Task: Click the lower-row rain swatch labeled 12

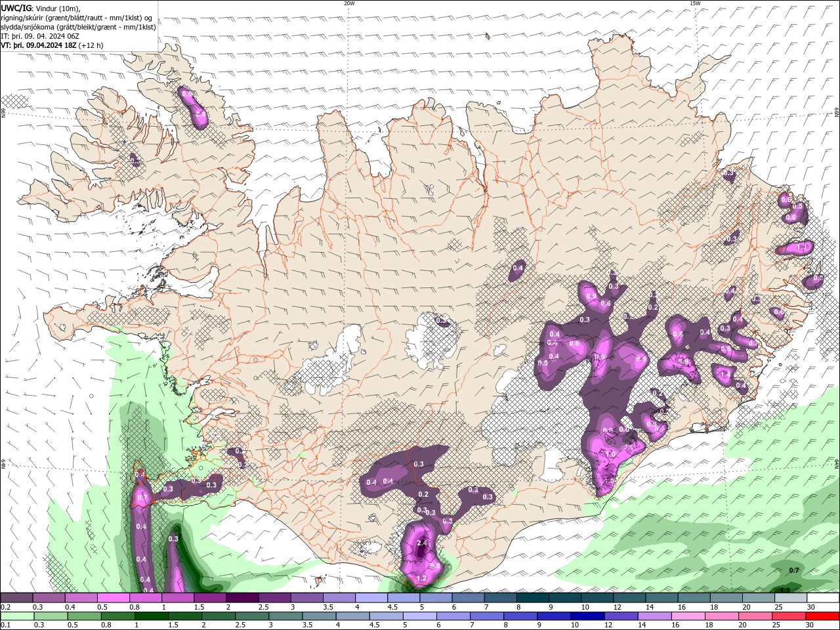Action: [x=621, y=616]
